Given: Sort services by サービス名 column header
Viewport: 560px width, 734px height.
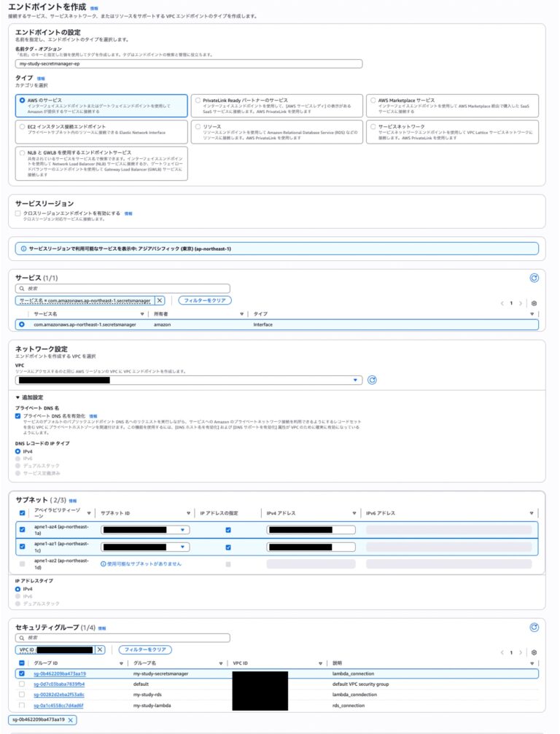Looking at the screenshot, I should click(45, 314).
